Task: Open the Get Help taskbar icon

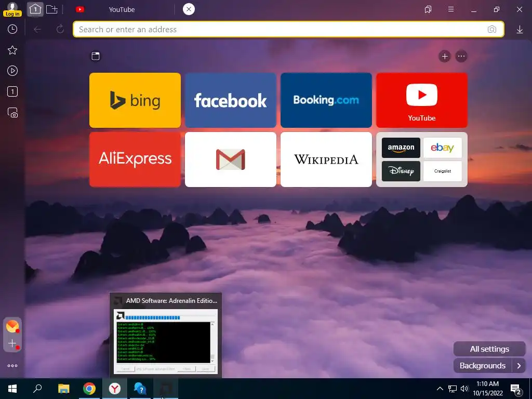Action: pos(140,389)
